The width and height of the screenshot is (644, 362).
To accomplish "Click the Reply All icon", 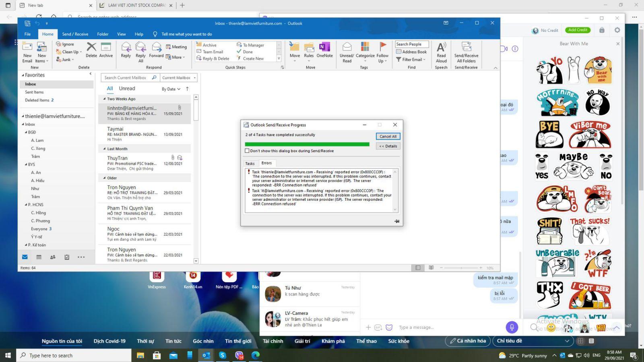I will click(x=140, y=47).
